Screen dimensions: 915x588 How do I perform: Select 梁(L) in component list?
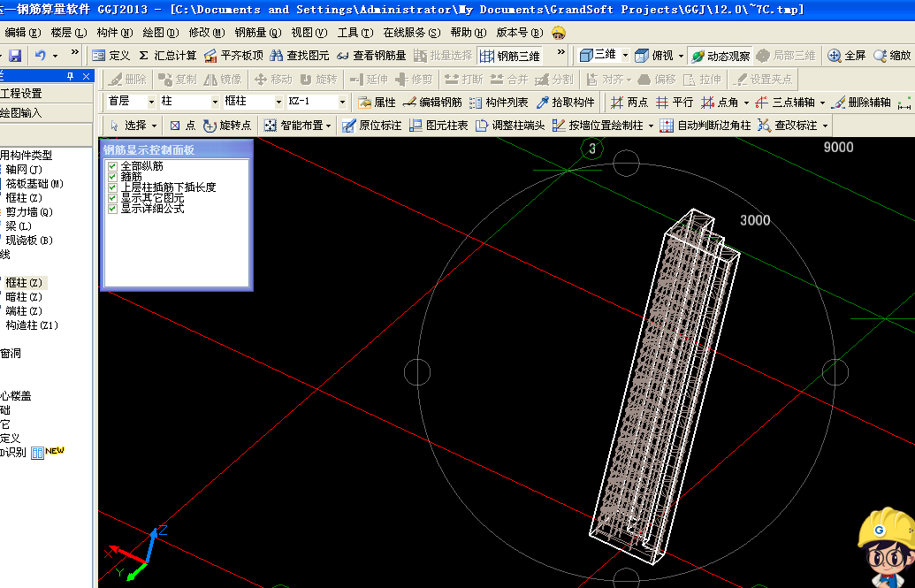(19, 226)
